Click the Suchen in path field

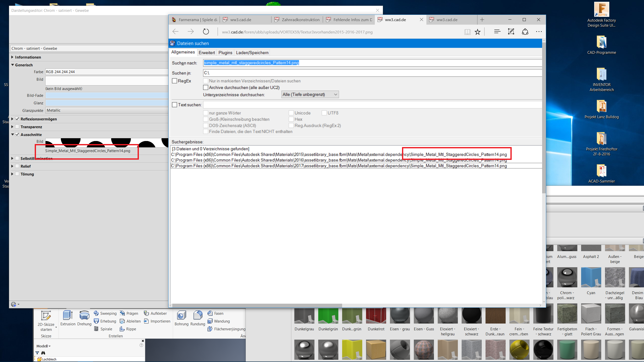pyautogui.click(x=372, y=73)
